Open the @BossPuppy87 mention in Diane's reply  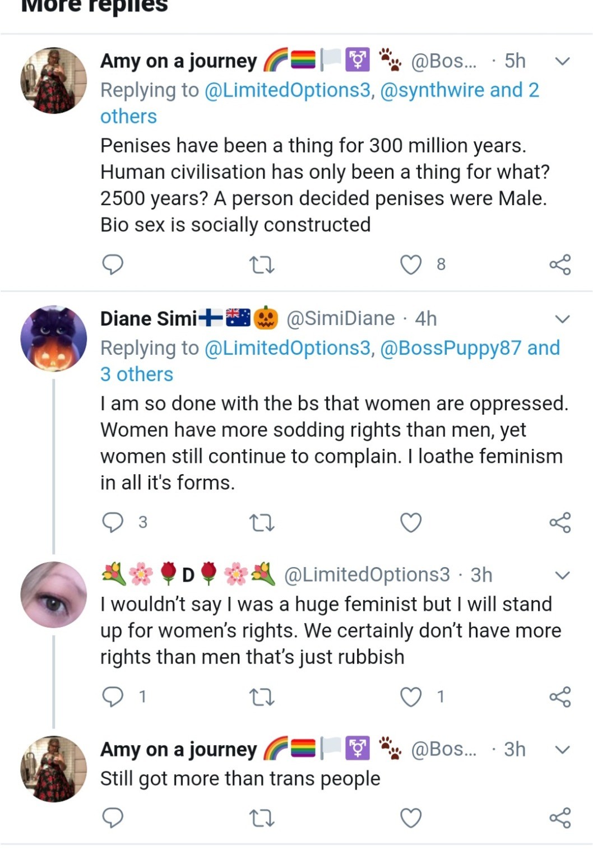(x=451, y=348)
